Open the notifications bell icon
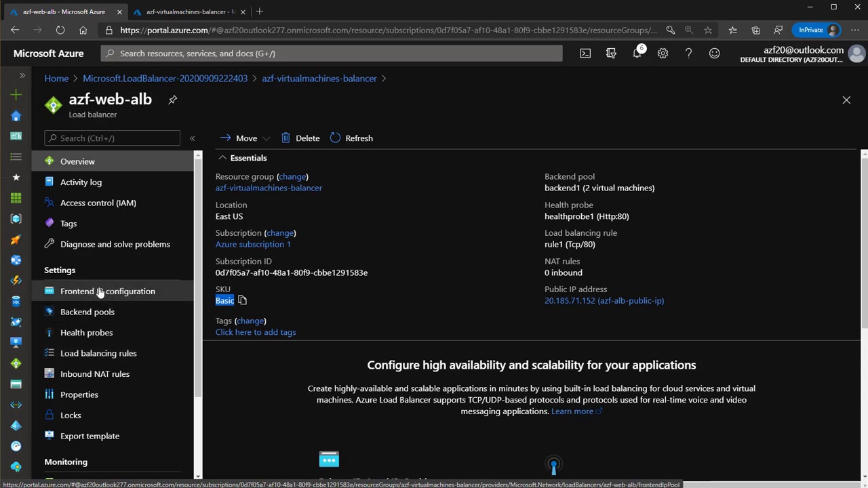868x488 pixels. (x=637, y=53)
